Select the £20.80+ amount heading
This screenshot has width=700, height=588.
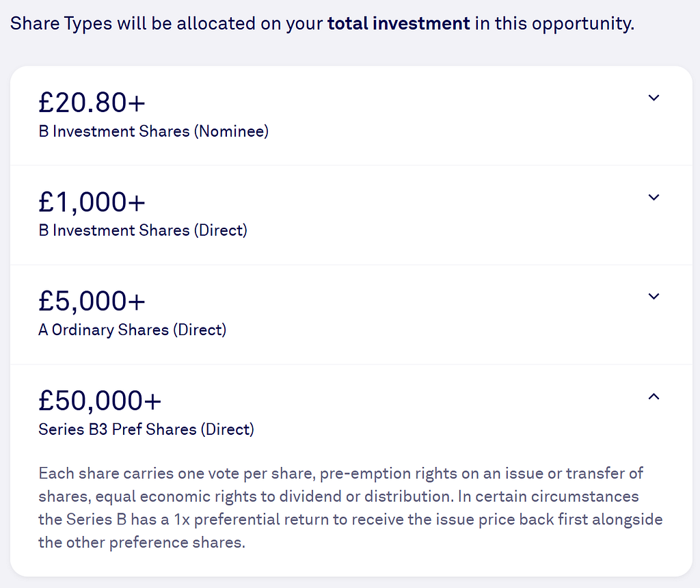tap(92, 103)
